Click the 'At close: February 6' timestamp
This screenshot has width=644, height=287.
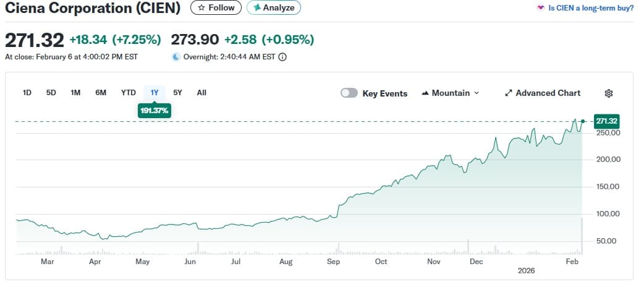click(72, 57)
